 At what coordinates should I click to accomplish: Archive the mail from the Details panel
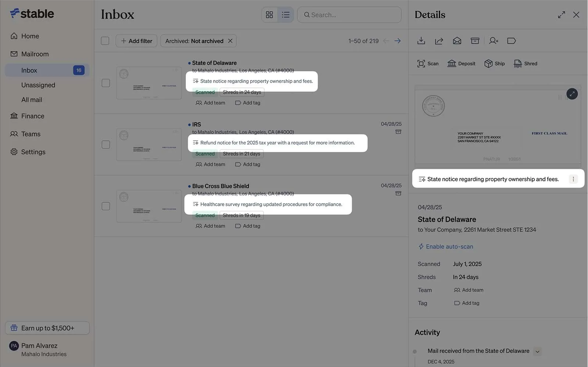pyautogui.click(x=474, y=41)
